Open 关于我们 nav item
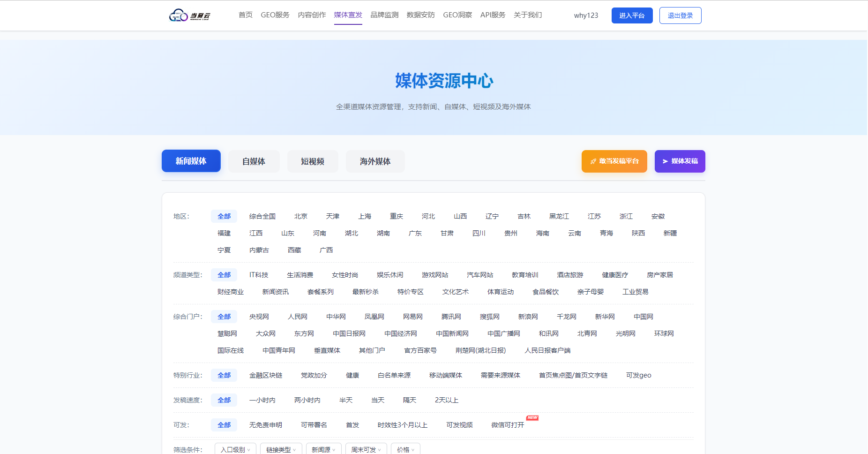The image size is (868, 454). click(528, 15)
